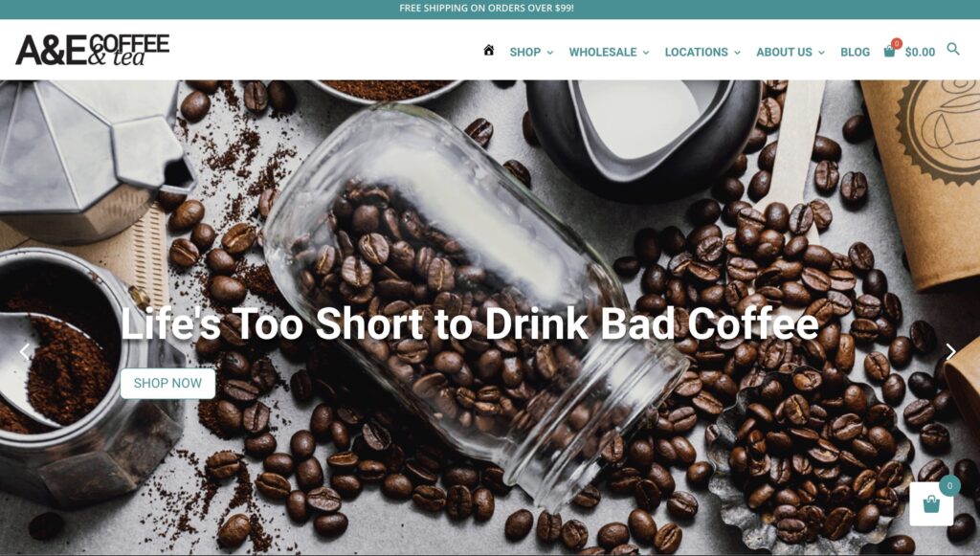The height and width of the screenshot is (556, 980).
Task: Show the previous slide arrow
Action: (24, 352)
